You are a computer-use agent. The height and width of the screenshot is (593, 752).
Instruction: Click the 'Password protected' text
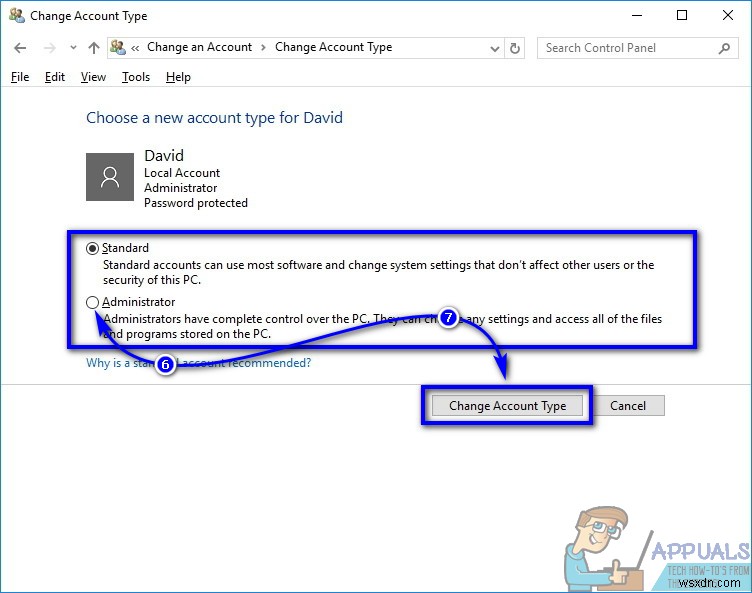click(196, 203)
